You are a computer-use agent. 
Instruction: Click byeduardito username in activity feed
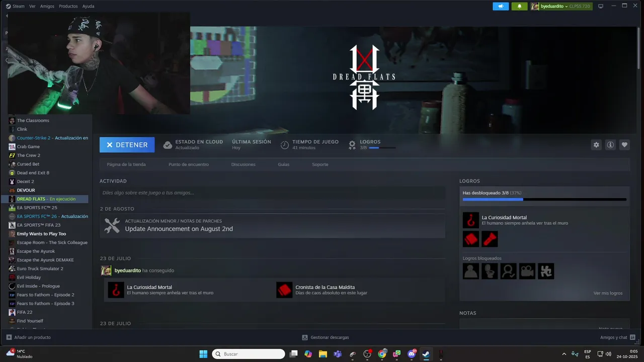pos(128,270)
